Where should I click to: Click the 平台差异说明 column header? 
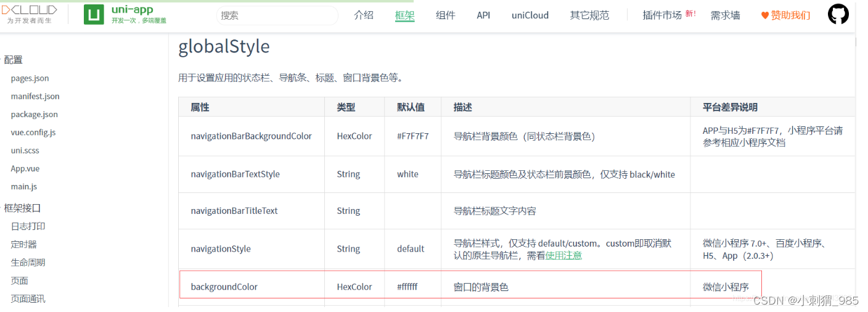point(730,107)
